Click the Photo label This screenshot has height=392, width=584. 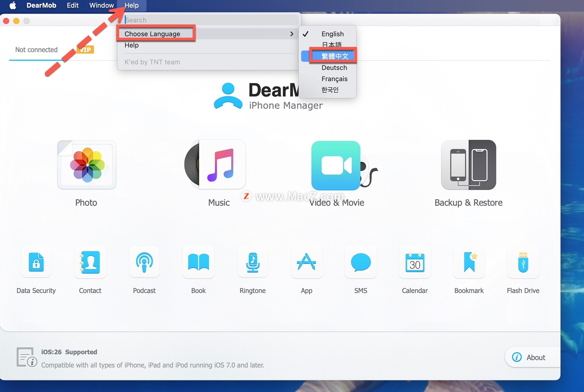click(86, 203)
